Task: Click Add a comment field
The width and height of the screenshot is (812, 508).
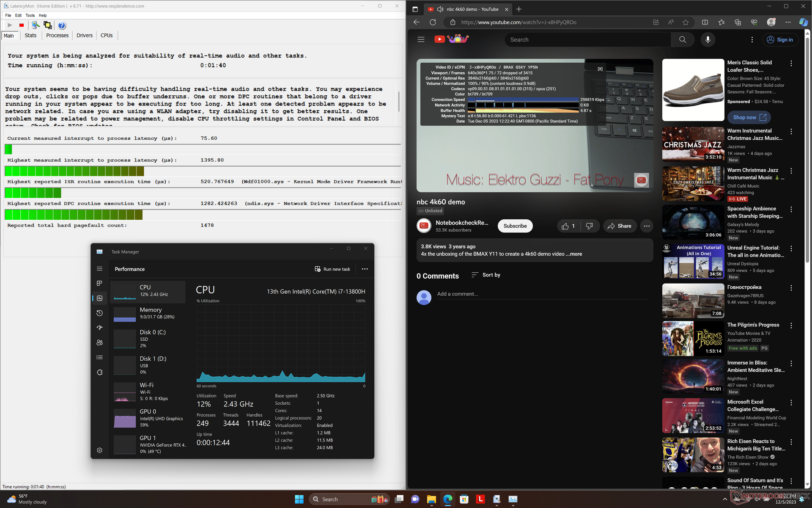Action: coord(542,294)
